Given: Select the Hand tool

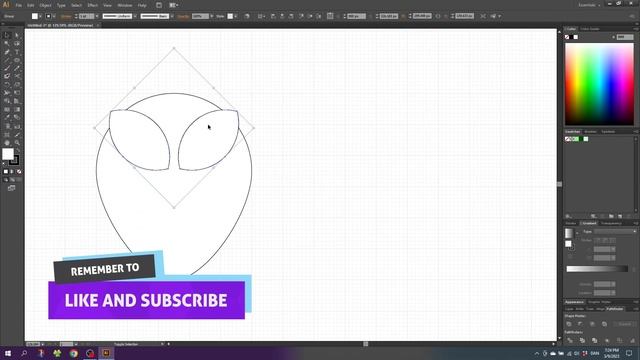Looking at the screenshot, I should point(7,143).
